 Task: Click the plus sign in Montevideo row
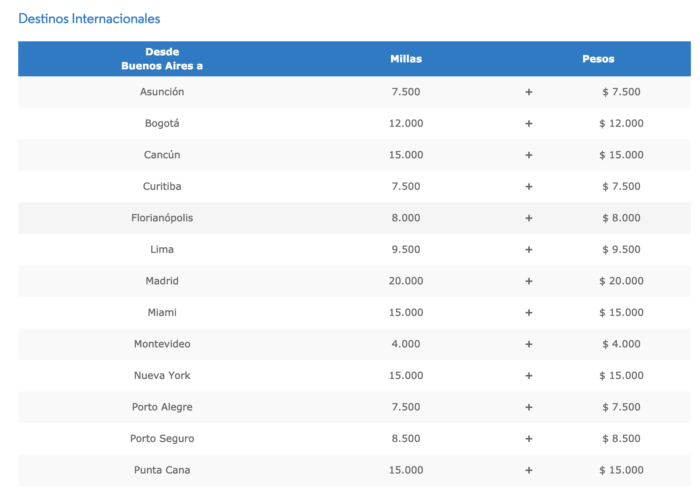coord(529,344)
